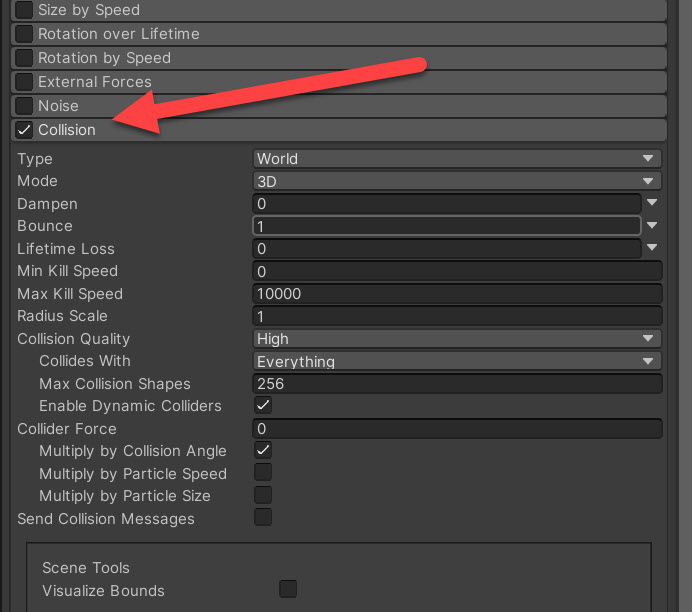Enable the Rotation over Lifetime module checkbox
Image resolution: width=692 pixels, height=612 pixels.
(x=24, y=34)
